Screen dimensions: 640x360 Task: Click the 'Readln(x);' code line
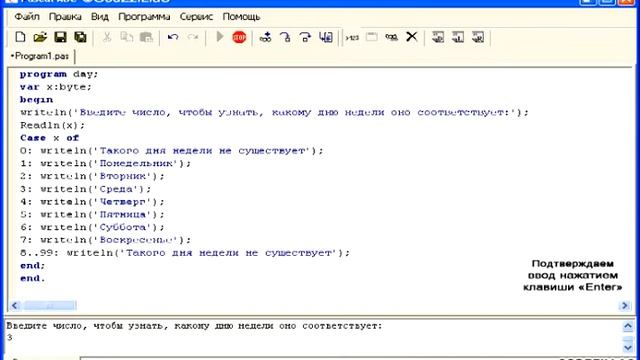click(53, 125)
